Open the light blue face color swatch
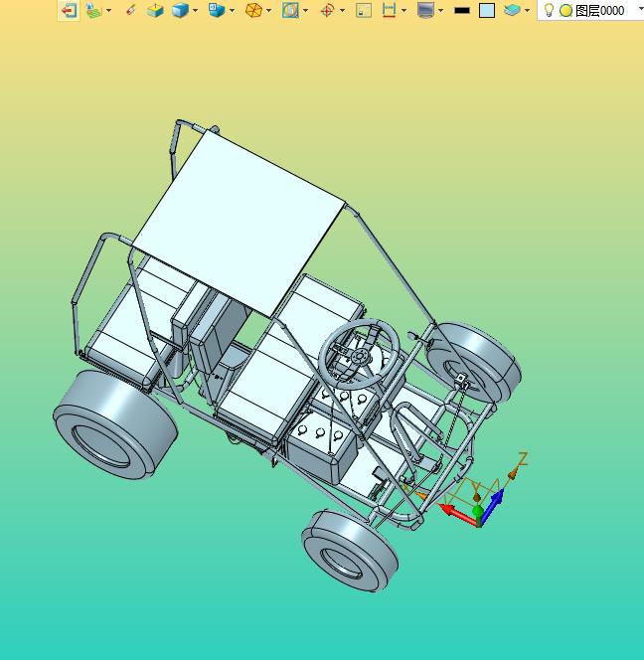The height and width of the screenshot is (660, 644). coord(487,11)
